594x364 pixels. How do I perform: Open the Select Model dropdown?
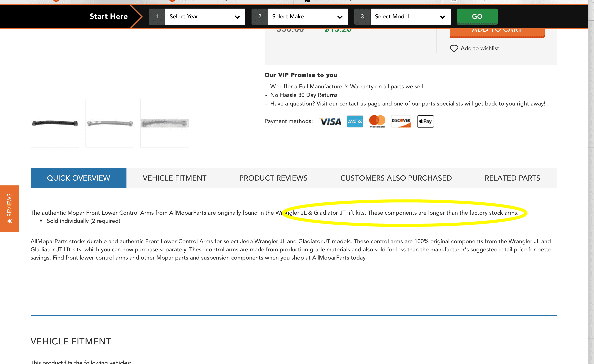[410, 16]
